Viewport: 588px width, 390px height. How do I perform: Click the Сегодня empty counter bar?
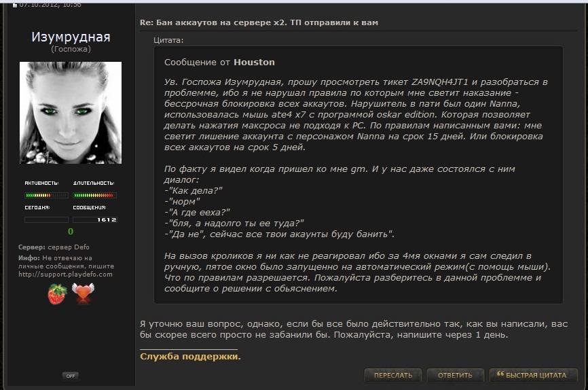click(46, 220)
